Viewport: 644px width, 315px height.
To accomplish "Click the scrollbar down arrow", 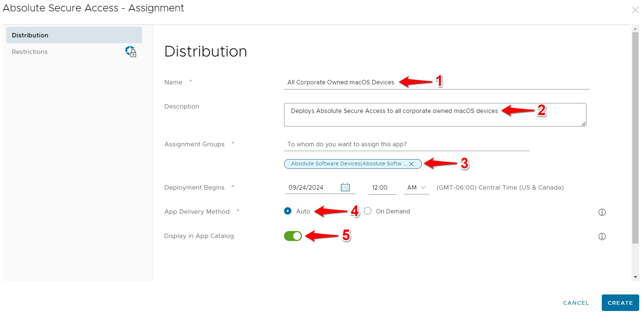I will (x=635, y=277).
